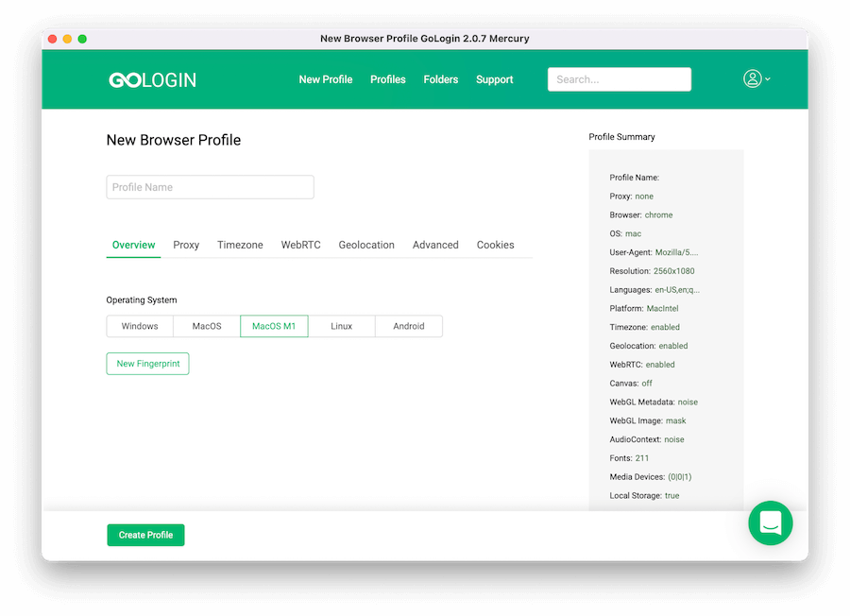Click the WebGL Image: mask entry
Viewport: 850px width, 616px height.
tap(647, 420)
